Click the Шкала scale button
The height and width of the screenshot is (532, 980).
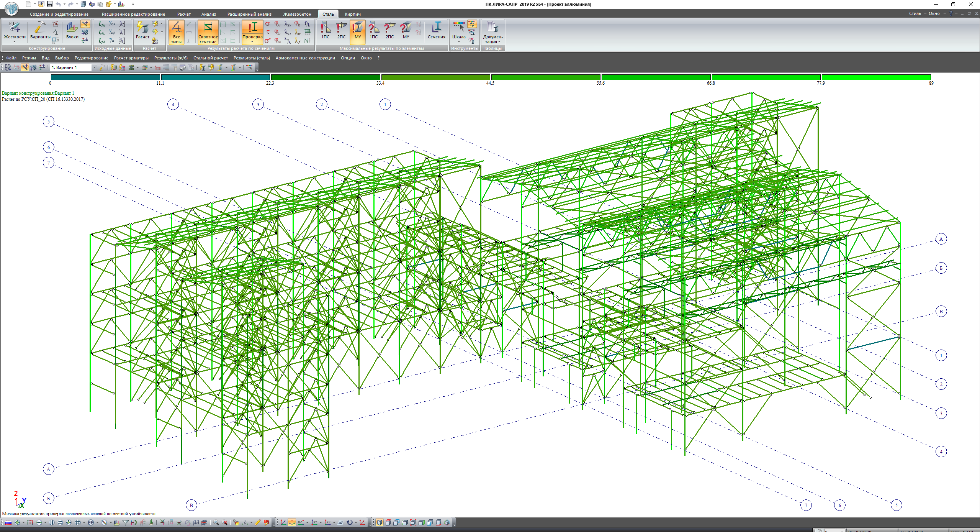click(x=458, y=30)
